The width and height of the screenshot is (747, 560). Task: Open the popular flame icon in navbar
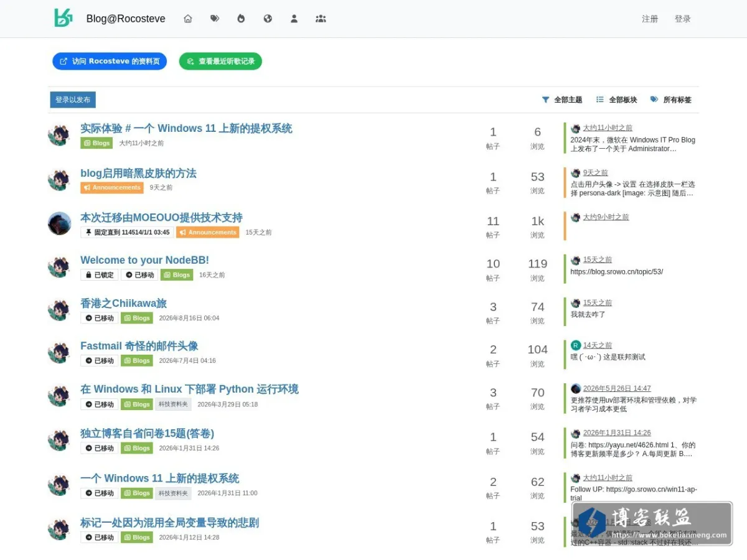[241, 19]
